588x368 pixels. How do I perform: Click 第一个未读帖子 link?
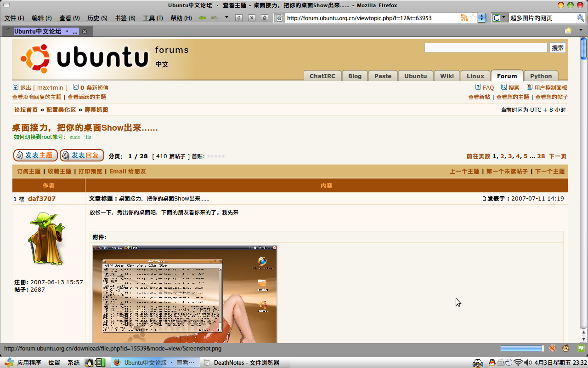coord(507,171)
